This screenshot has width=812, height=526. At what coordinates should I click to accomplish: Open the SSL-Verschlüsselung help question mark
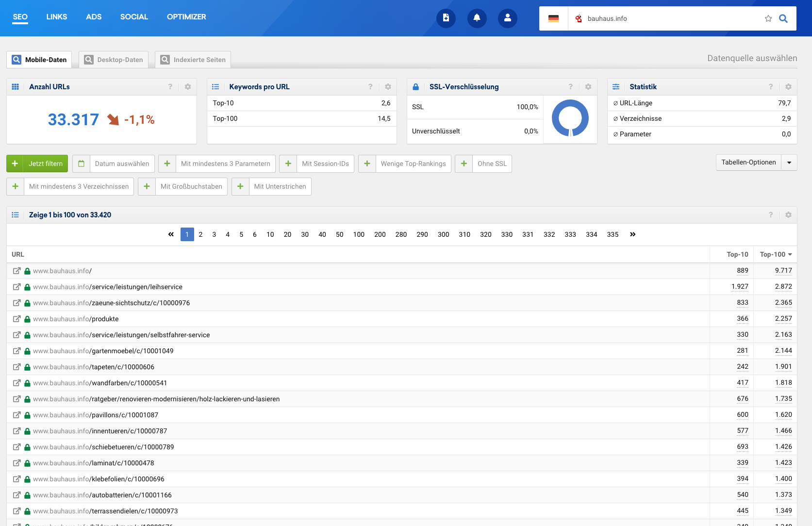[x=570, y=87]
